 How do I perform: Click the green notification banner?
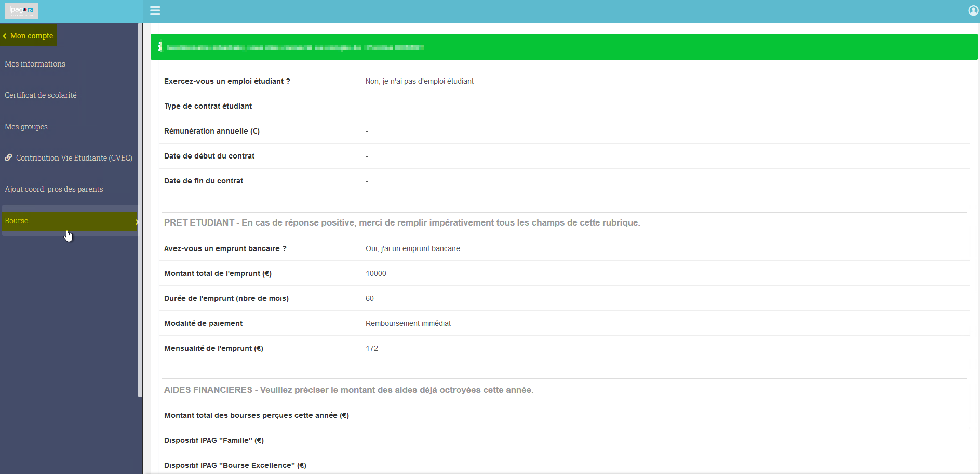(564, 47)
